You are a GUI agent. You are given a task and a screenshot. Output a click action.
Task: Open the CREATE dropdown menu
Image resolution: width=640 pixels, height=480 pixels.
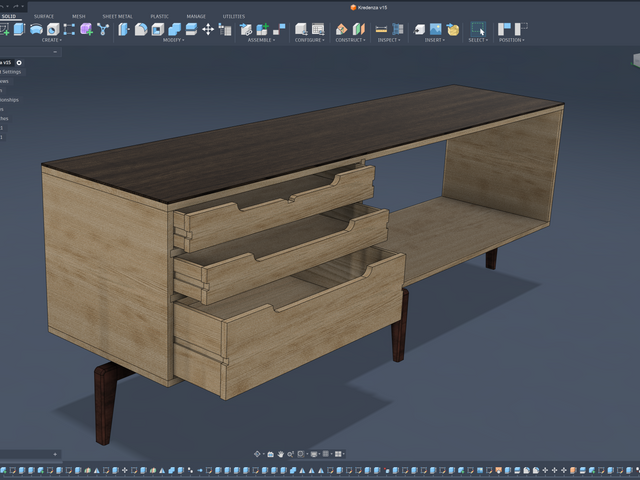[51, 40]
